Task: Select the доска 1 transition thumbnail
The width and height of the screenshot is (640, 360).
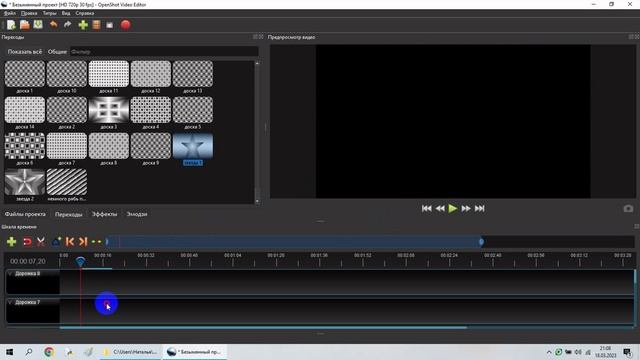Action: [x=25, y=74]
